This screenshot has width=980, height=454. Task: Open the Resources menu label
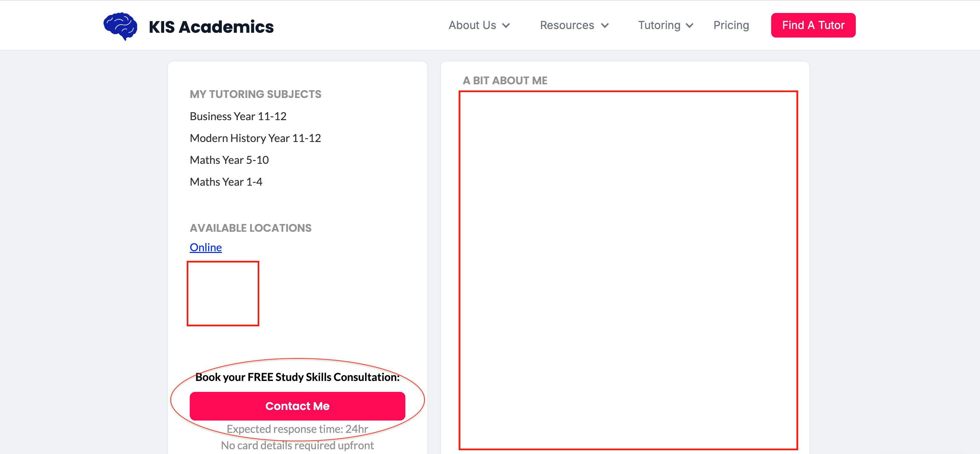pos(567,25)
